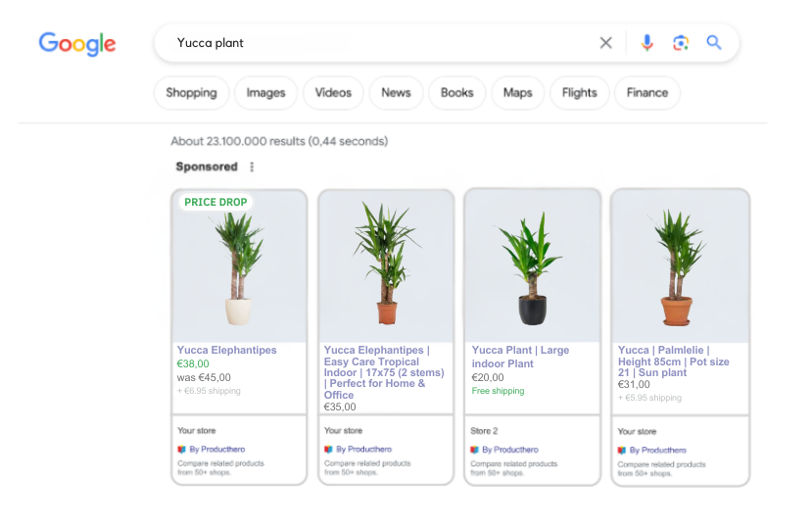812x528 pixels.
Task: Open Google Lens camera search icon
Action: (681, 42)
